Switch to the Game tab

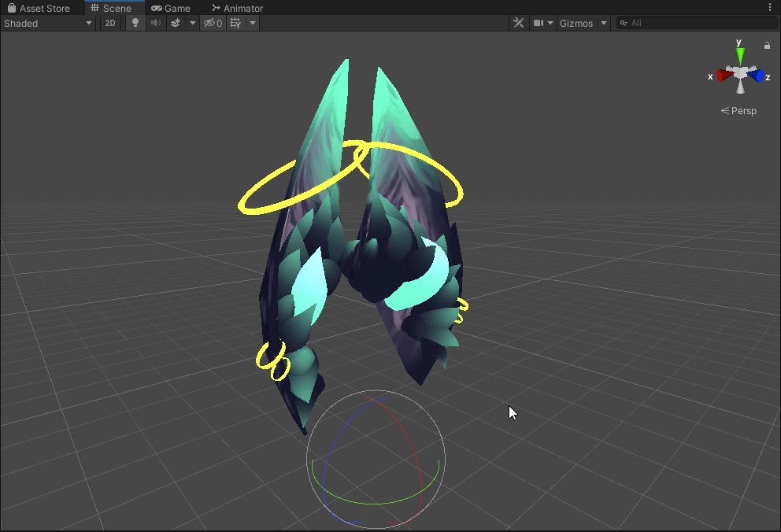[171, 8]
